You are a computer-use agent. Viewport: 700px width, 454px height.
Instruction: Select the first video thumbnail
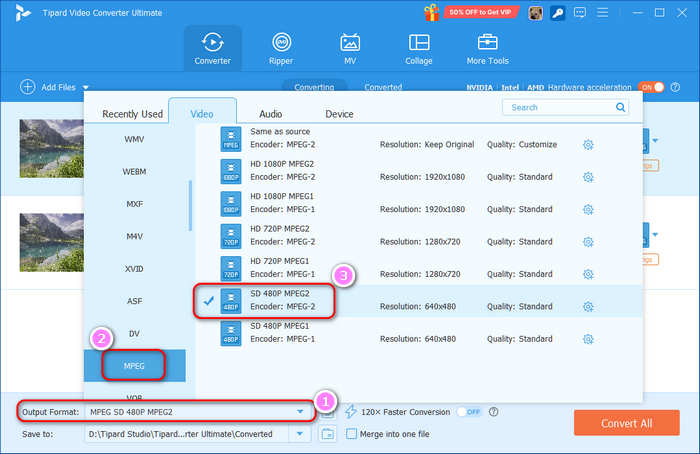pyautogui.click(x=51, y=148)
